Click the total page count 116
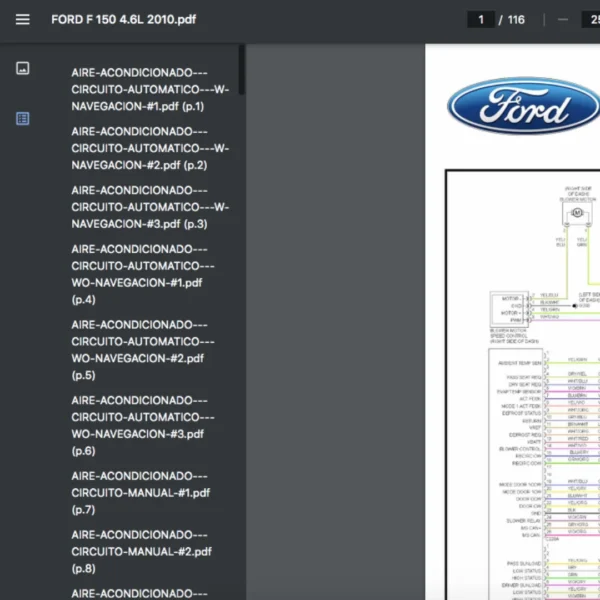This screenshot has width=600, height=600. [x=516, y=20]
